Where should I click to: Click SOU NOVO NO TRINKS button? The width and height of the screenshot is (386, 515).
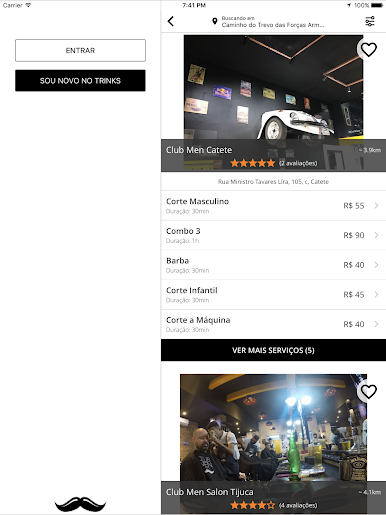80,81
